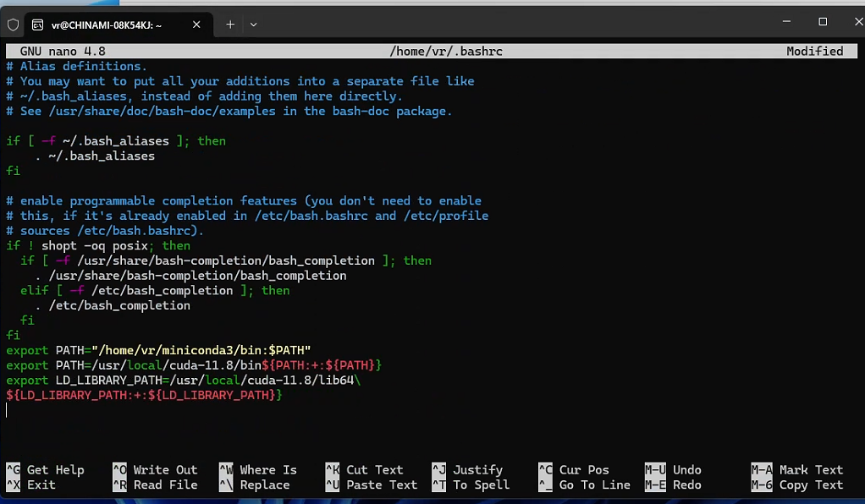Click the ^W Where Is shortcut

(x=258, y=470)
